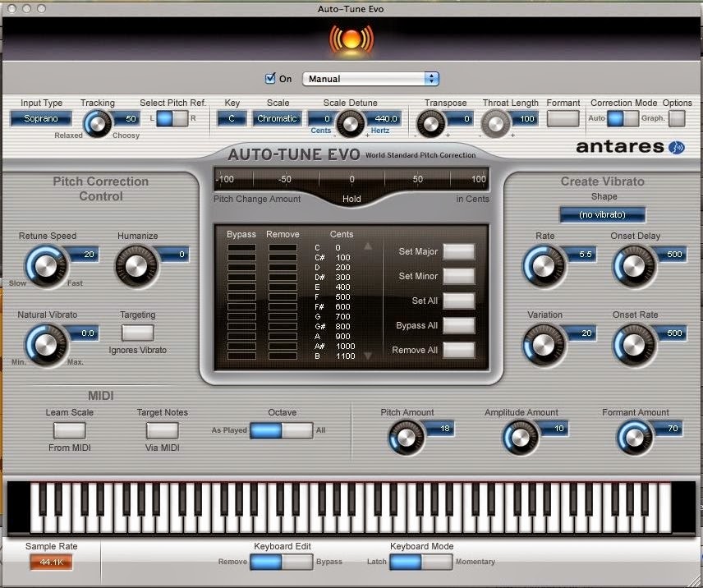Click the Bypass All button
This screenshot has width=703, height=588.
(x=459, y=325)
